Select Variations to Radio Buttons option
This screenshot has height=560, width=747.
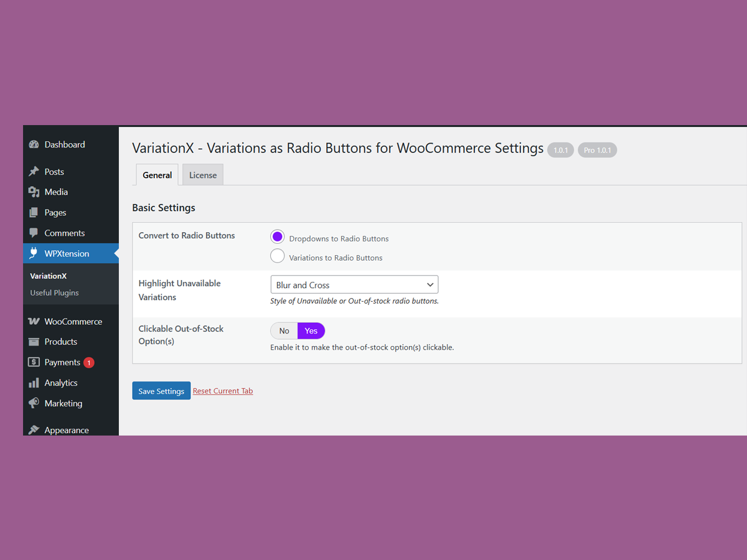(x=278, y=256)
